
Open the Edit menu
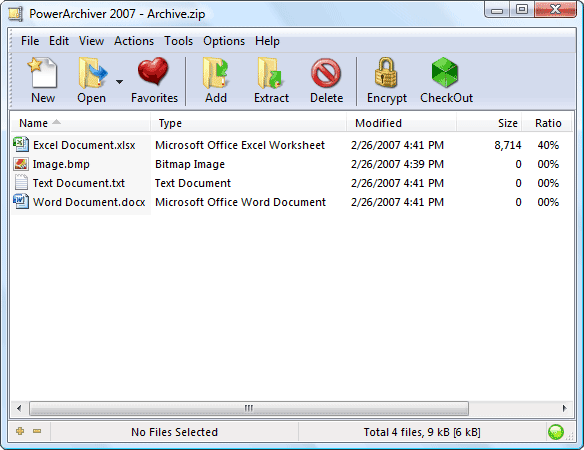tap(59, 41)
